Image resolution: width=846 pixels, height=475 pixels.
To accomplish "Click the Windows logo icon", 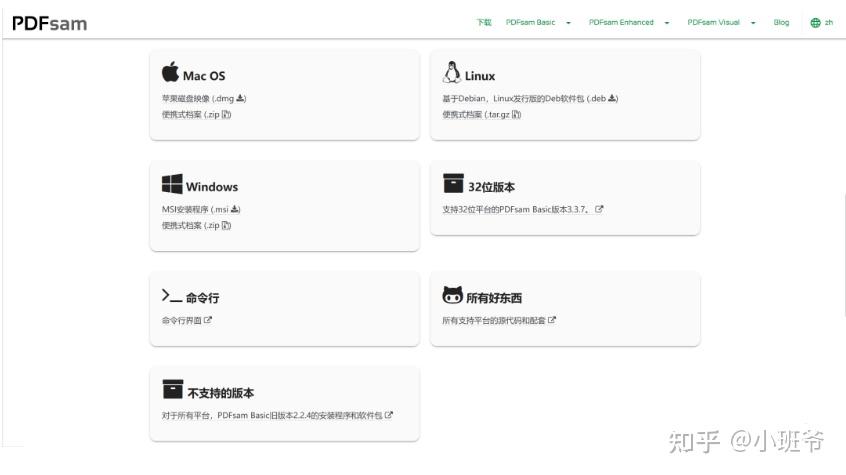I will pos(172,184).
